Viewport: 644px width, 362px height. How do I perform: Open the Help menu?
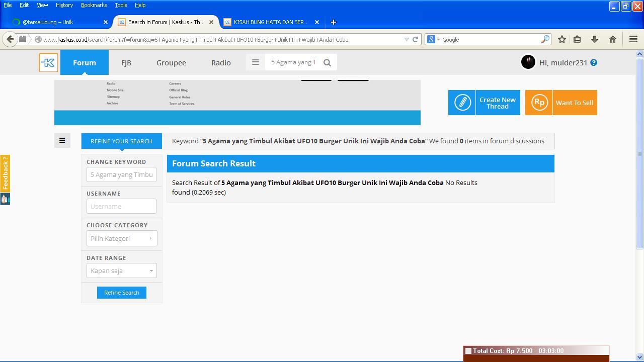[x=140, y=5]
